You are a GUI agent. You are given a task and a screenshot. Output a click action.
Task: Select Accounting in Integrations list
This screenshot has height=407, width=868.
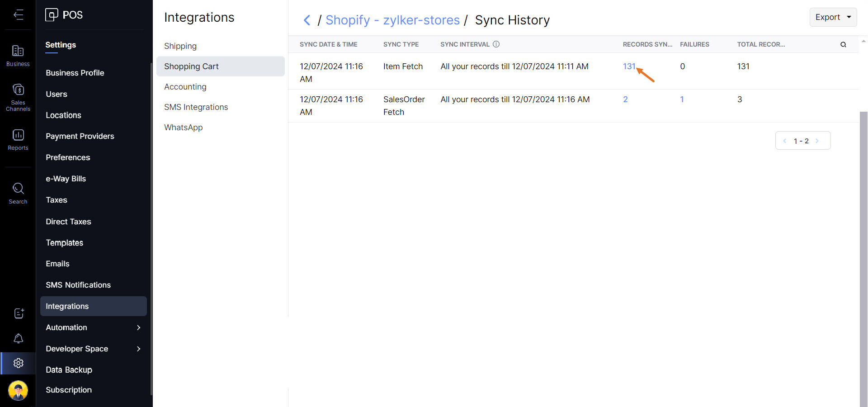[x=185, y=87]
